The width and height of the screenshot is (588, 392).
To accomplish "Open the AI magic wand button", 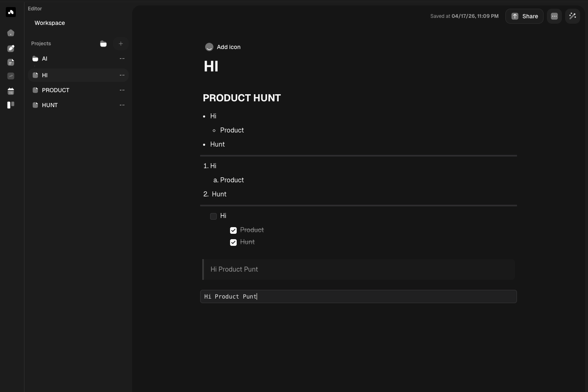I will pyautogui.click(x=573, y=16).
